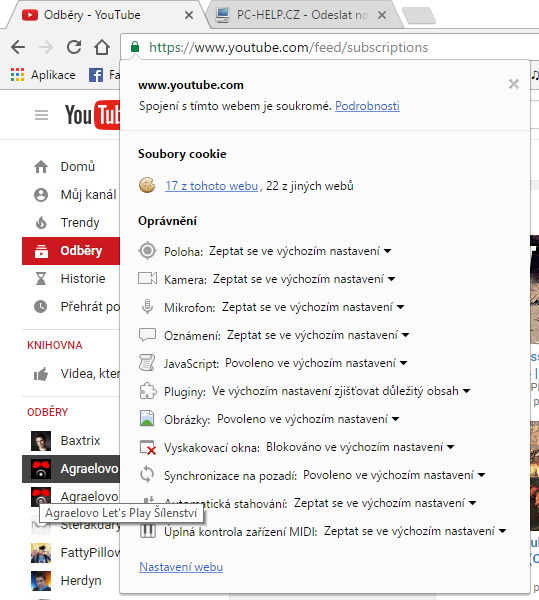Viewport: 539px width, 600px height.
Task: Click the browser back arrow
Action: coord(18,47)
